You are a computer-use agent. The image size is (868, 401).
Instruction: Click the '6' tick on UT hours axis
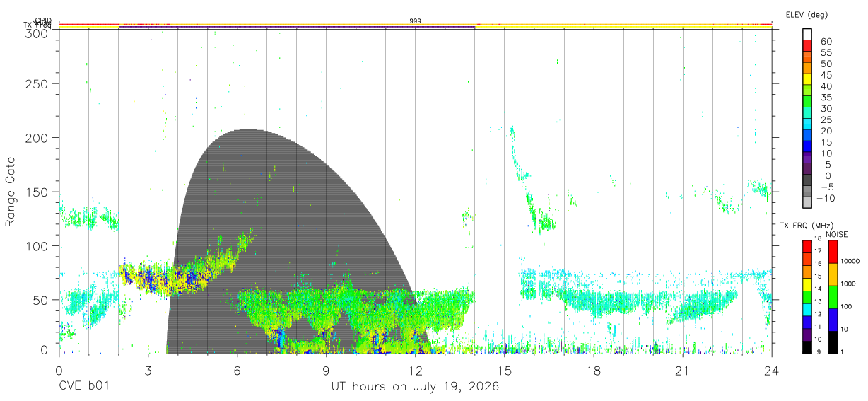point(237,371)
